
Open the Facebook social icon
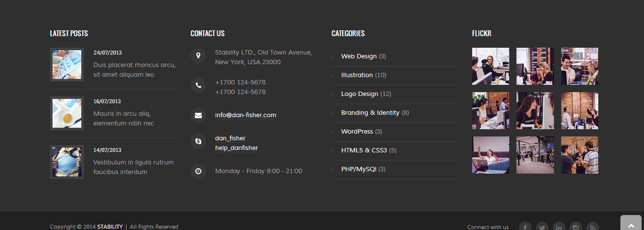click(525, 227)
